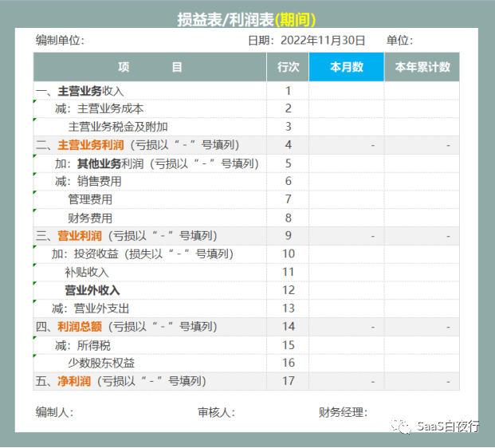Select the 本月数 dash in 利润总额 row
The width and height of the screenshot is (495, 448).
pos(373,327)
